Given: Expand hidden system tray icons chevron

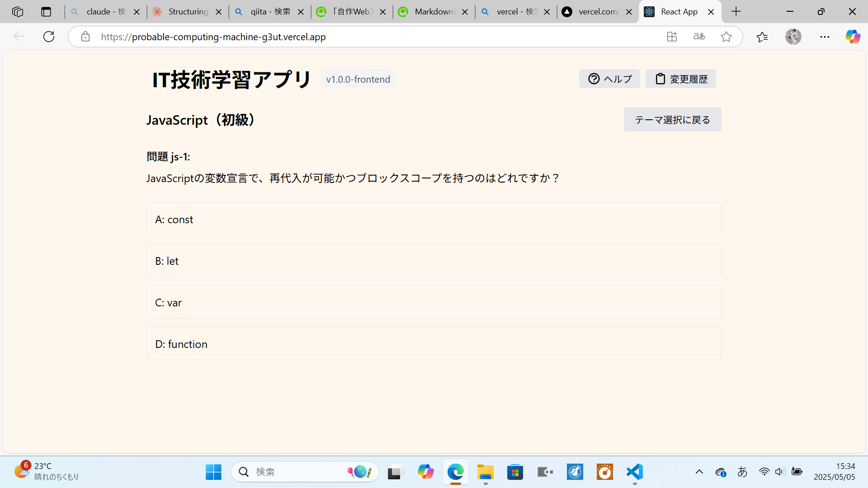Looking at the screenshot, I should 700,472.
